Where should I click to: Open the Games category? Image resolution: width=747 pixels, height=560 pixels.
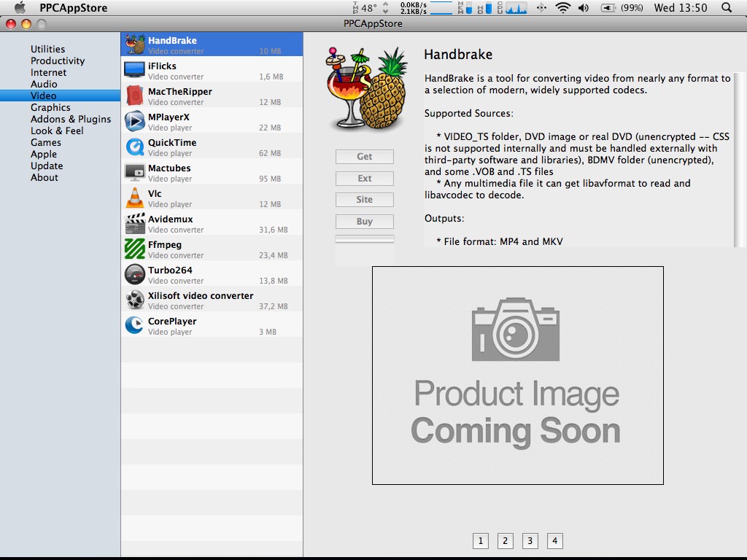pyautogui.click(x=46, y=142)
